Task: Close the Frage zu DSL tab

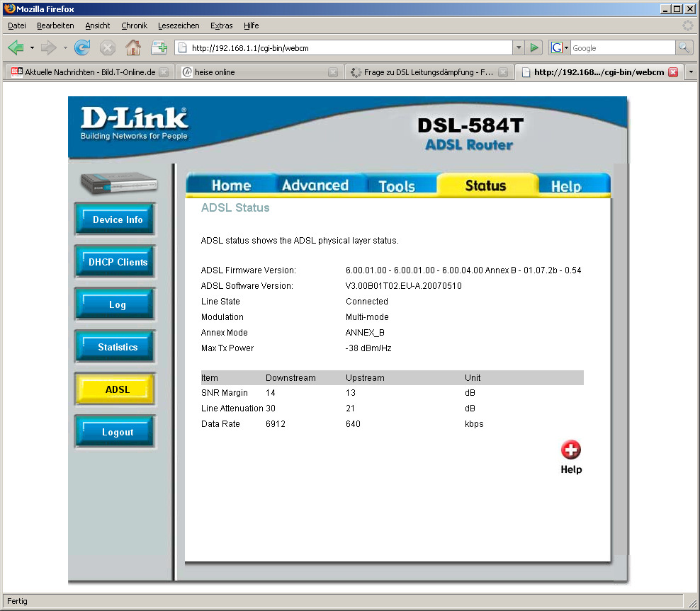Action: [503, 72]
